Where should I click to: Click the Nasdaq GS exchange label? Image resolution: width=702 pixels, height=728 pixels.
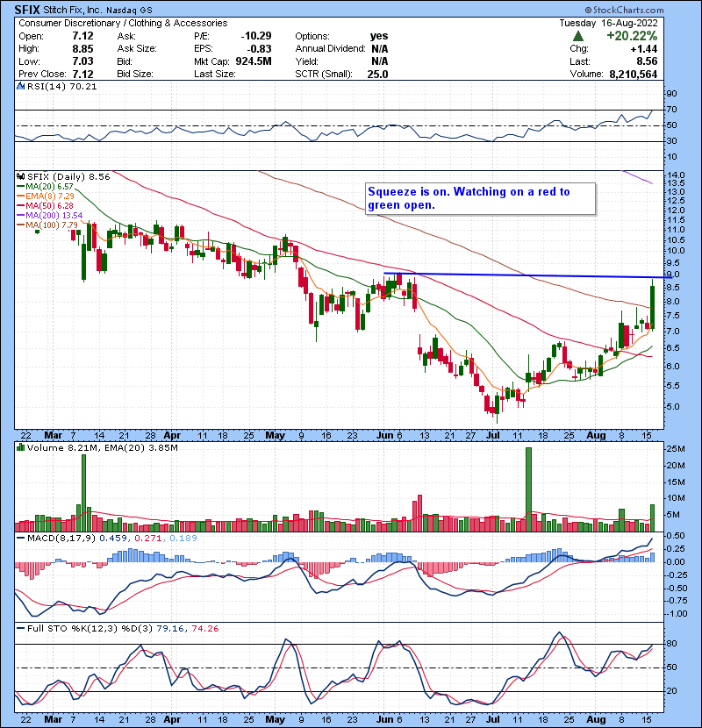pos(129,11)
